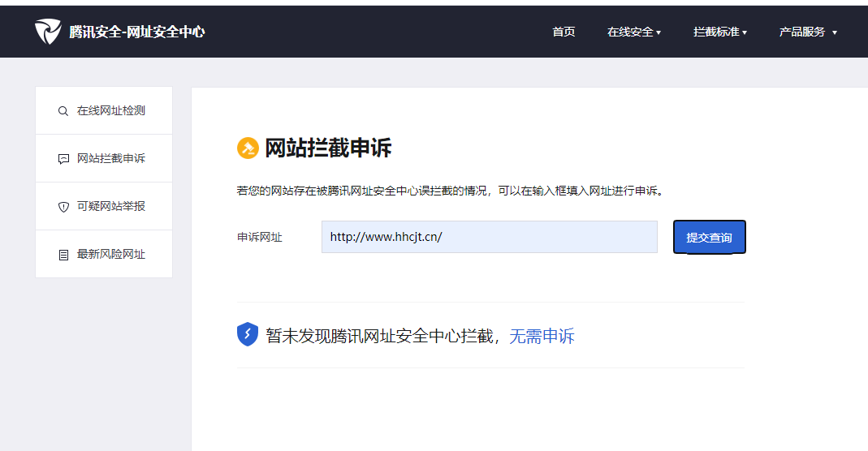Click the orange gavel icon by 网站拦截申诉 heading

coord(248,148)
